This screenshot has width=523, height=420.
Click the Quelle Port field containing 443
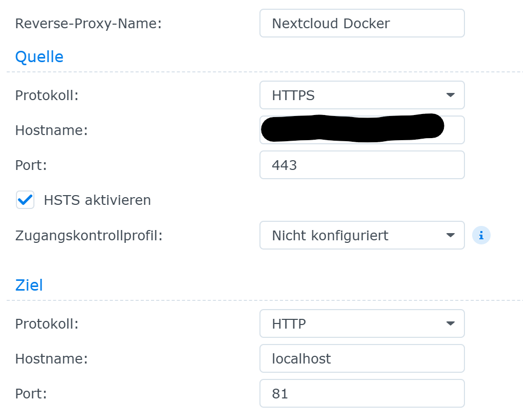tap(362, 165)
